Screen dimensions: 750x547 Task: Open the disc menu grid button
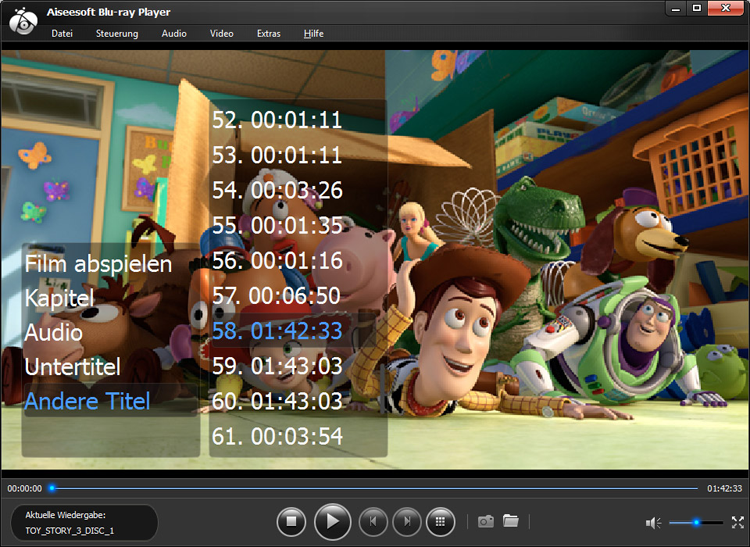click(x=439, y=521)
